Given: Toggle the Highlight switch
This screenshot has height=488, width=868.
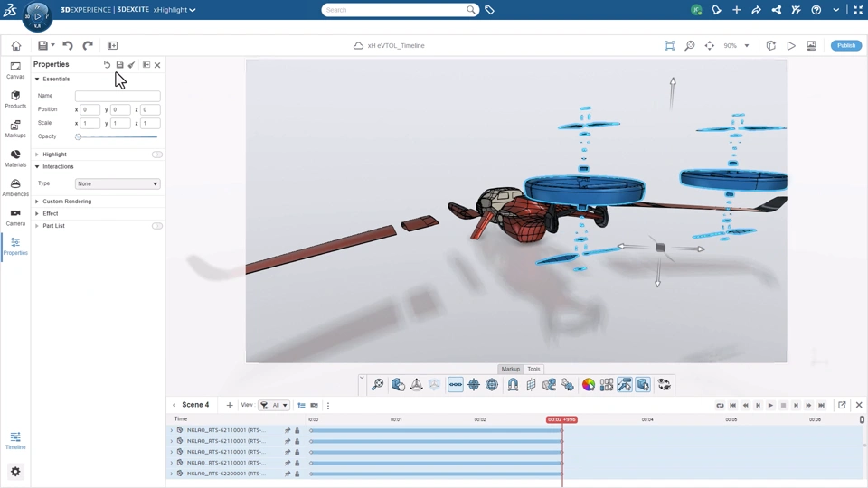Looking at the screenshot, I should (157, 155).
